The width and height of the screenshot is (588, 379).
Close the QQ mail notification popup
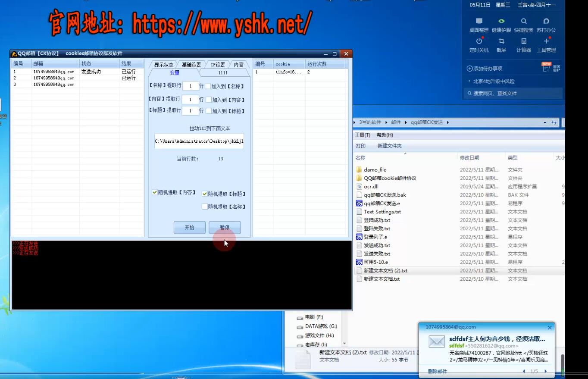coord(550,328)
